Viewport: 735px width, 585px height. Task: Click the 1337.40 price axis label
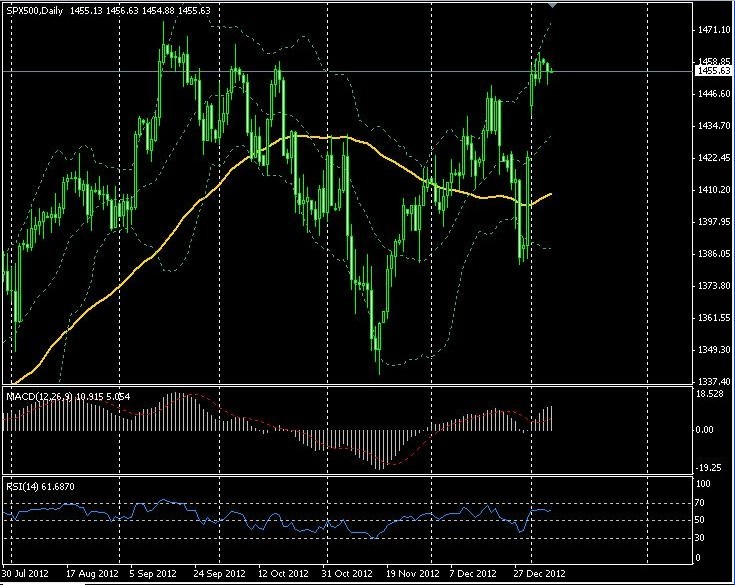coord(714,382)
